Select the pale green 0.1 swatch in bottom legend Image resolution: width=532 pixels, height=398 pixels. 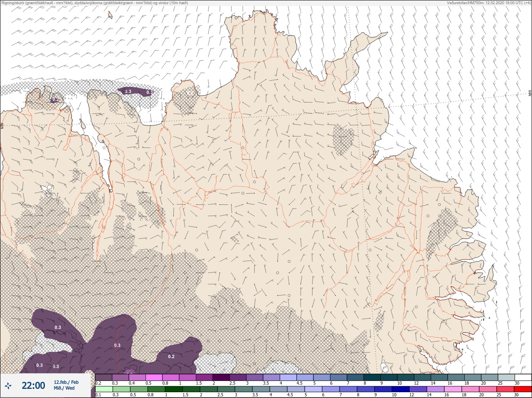[x=104, y=390]
